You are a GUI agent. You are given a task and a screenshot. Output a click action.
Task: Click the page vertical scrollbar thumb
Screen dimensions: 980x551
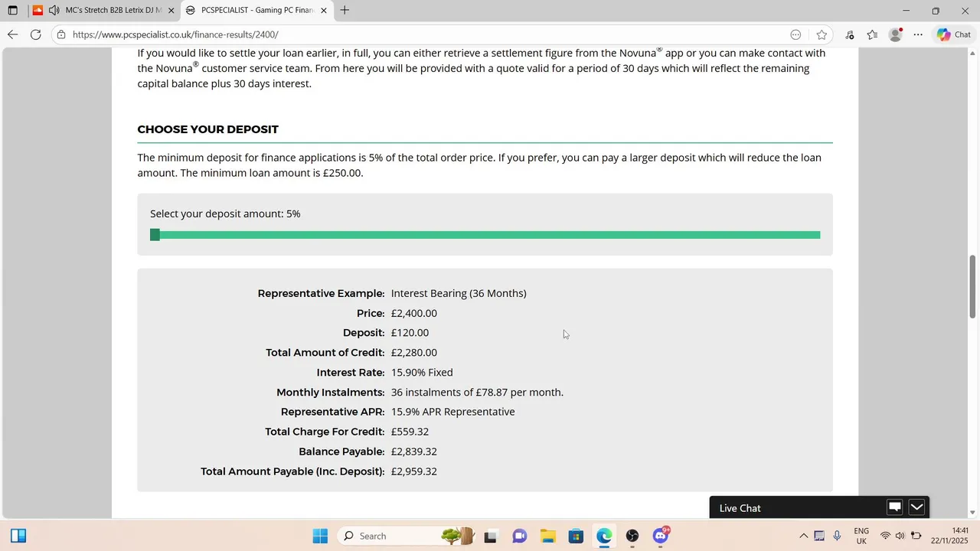973,286
